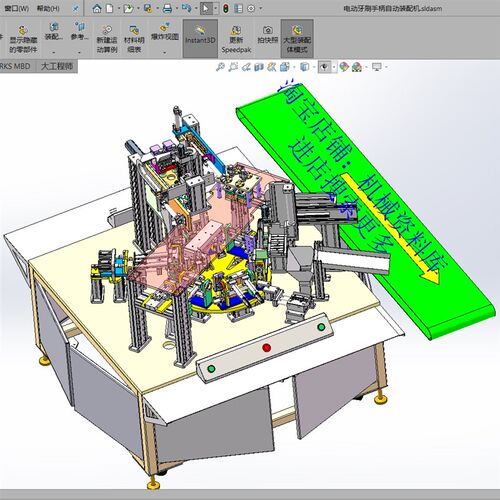The width and height of the screenshot is (500, 500).
Task: Pin the menu bar with the pushpin icon
Action: click(x=76, y=8)
